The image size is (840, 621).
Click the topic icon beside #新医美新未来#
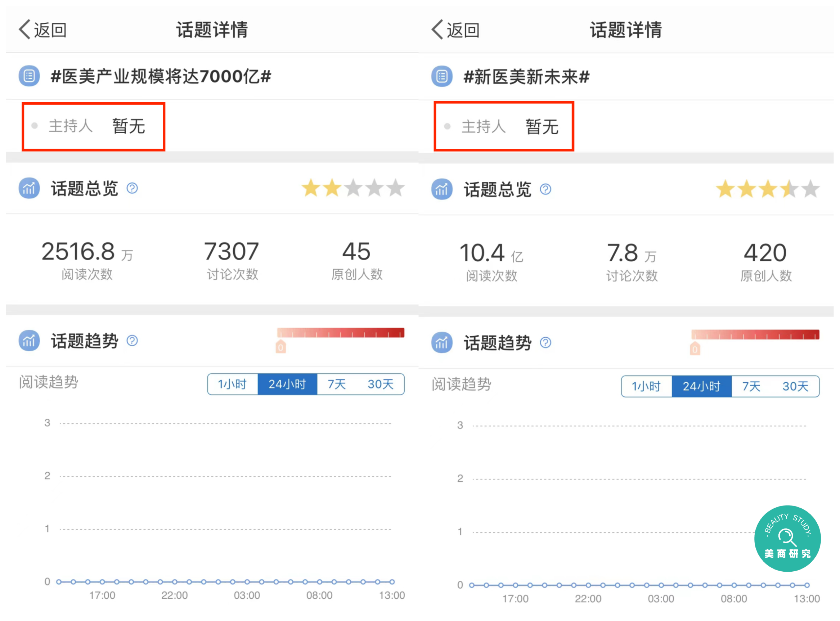[442, 77]
